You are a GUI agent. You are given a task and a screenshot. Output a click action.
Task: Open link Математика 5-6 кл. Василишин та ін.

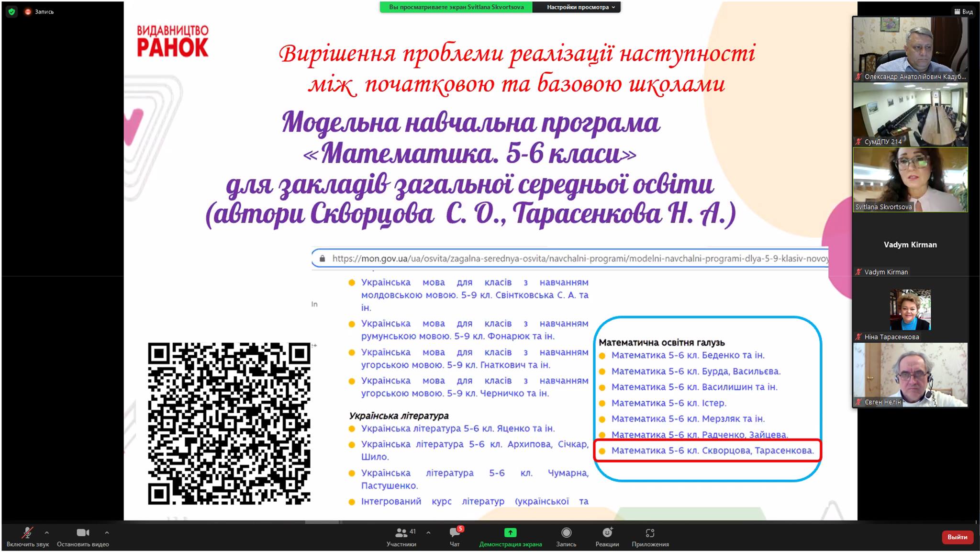click(694, 387)
